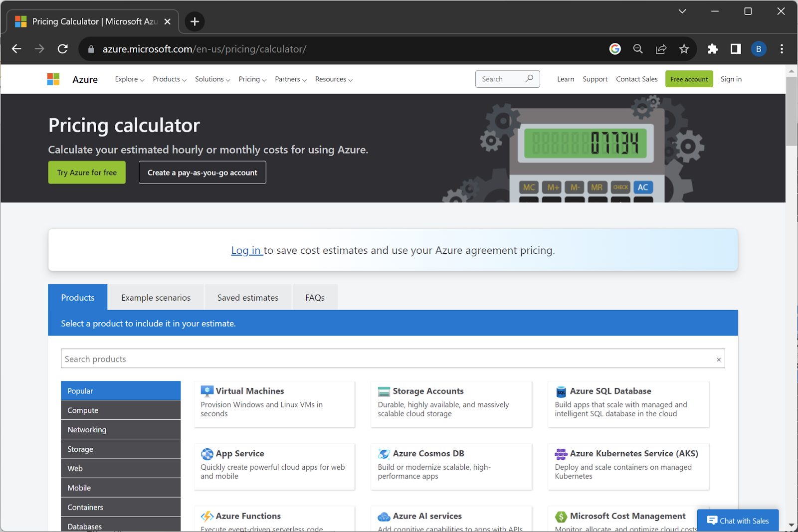The height and width of the screenshot is (532, 798).
Task: Open the Log in link to save estimates
Action: click(246, 250)
